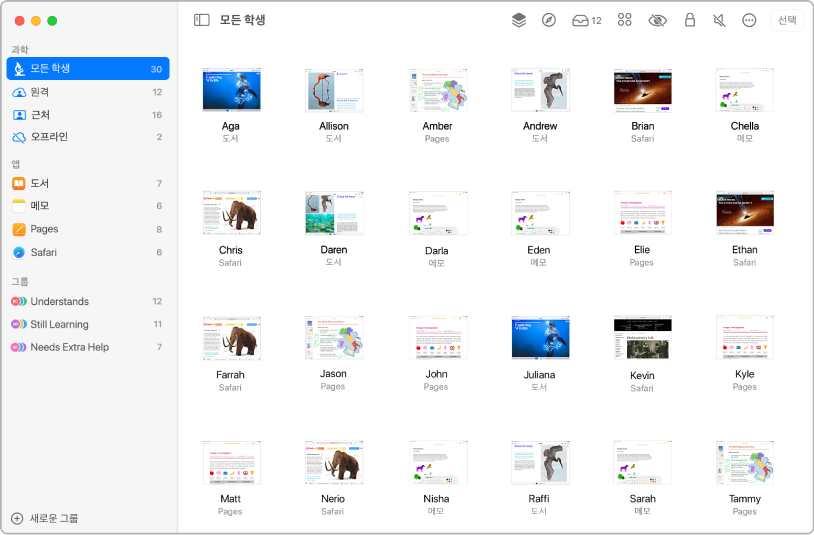This screenshot has height=535, width=814.
Task: Click 새로운 그룹 add button
Action: [x=45, y=518]
